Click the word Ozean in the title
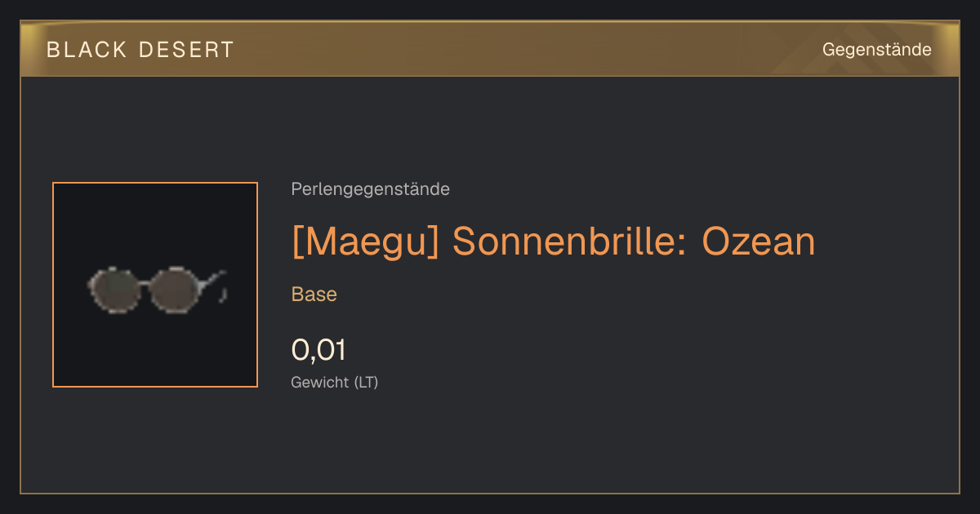The height and width of the screenshot is (514, 980). (759, 241)
